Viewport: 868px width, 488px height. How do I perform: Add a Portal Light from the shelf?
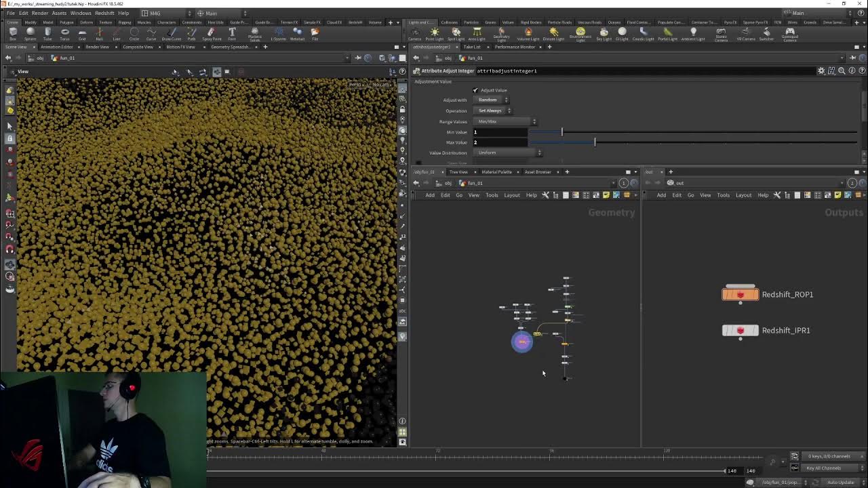(667, 33)
